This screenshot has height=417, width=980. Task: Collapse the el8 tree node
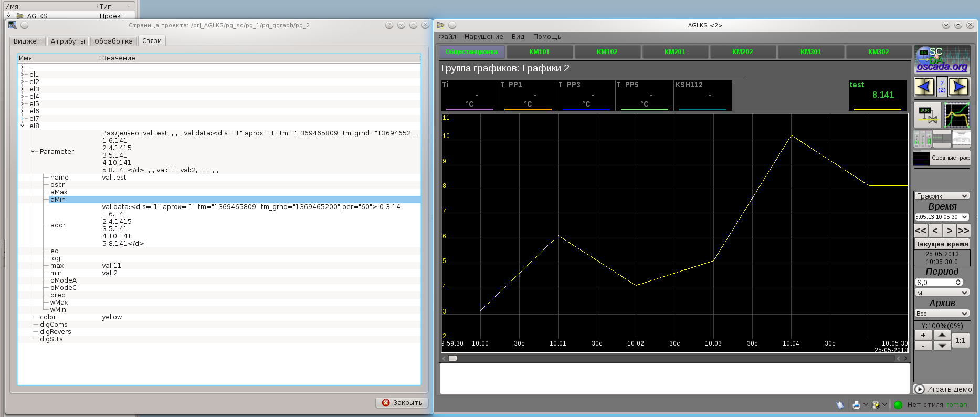coord(23,126)
